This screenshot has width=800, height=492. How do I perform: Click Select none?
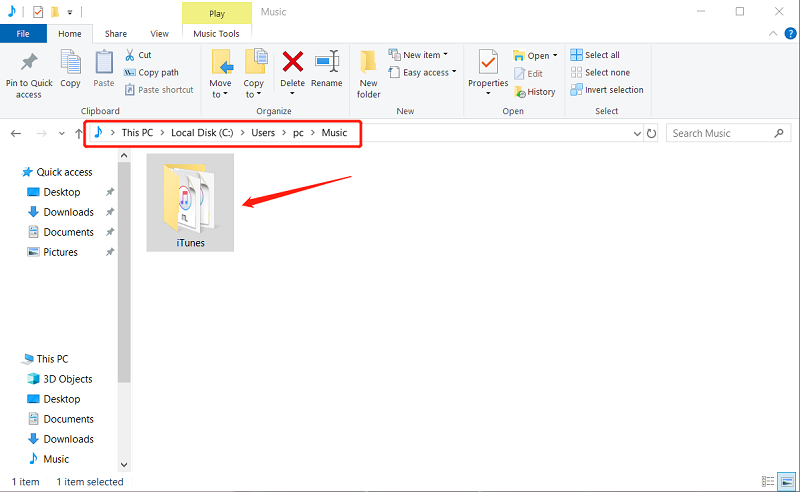tap(600, 72)
